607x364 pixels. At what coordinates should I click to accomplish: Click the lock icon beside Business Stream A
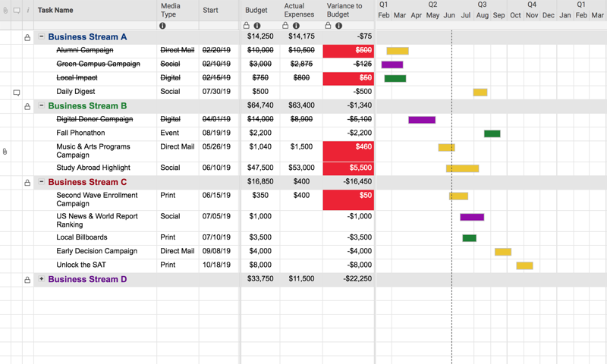[28, 37]
